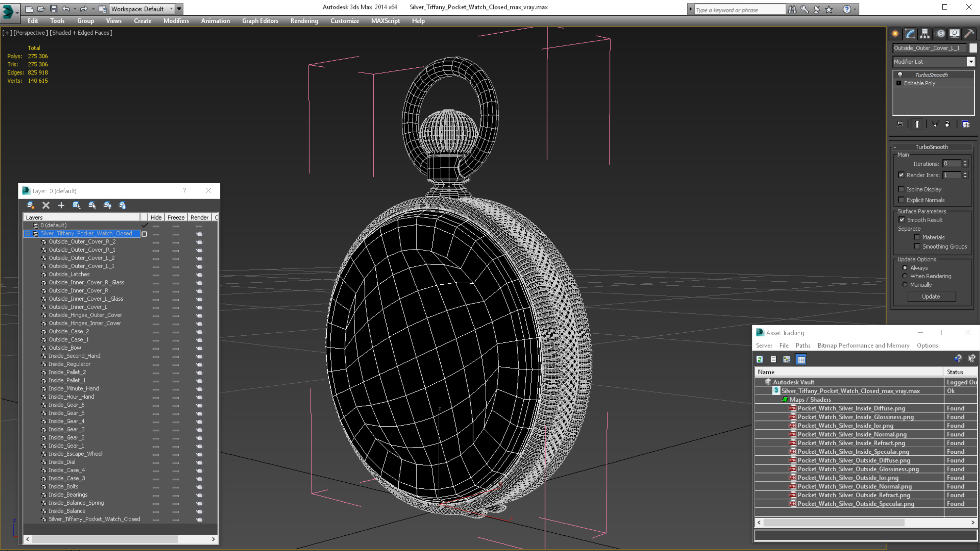Click the Shaded + Edged Faces viewport label

[x=81, y=33]
